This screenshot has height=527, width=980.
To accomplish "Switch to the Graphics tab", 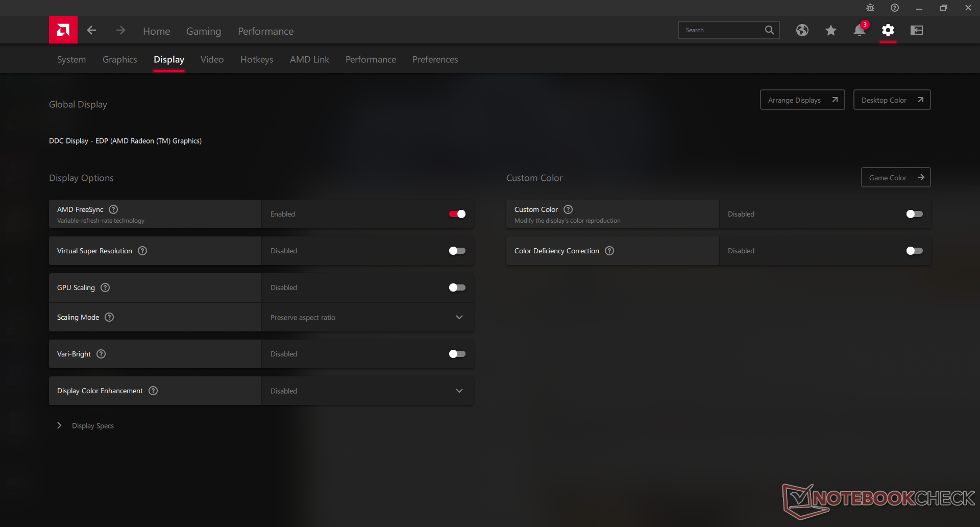I will point(119,59).
